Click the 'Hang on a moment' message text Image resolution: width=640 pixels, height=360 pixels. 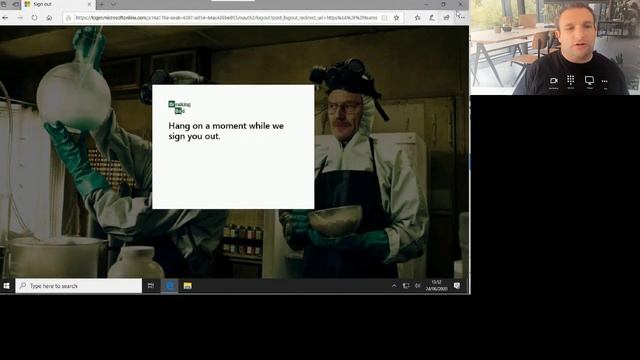[226, 131]
